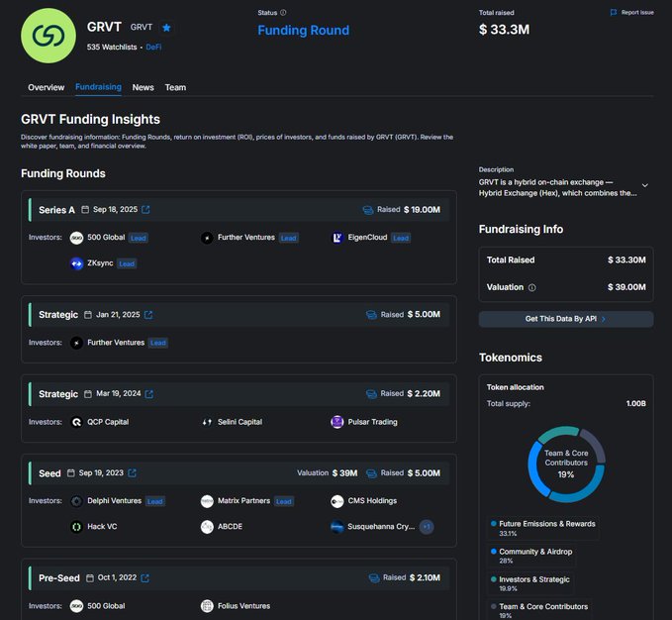Image resolution: width=672 pixels, height=620 pixels.
Task: Open external link for Series A round
Action: (145, 210)
